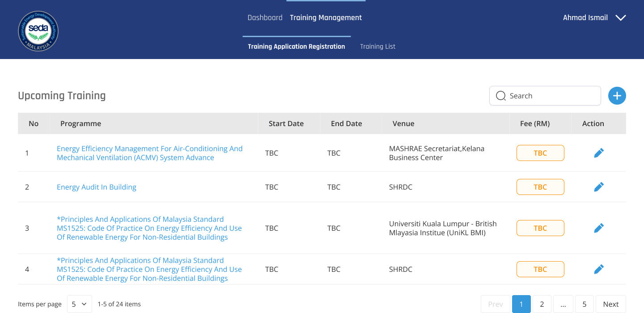Screen dimensions: 644x313
Task: Switch to the Training List tab
Action: coord(377,47)
